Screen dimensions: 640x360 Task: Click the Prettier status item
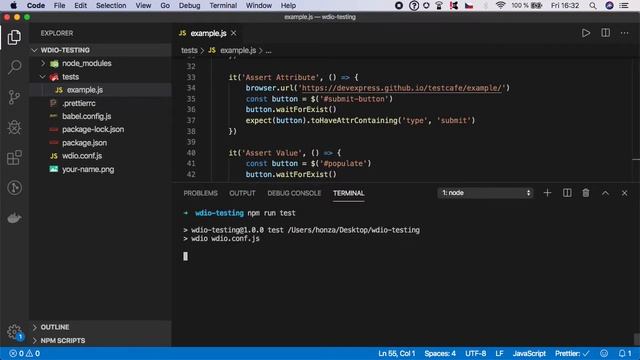point(572,353)
